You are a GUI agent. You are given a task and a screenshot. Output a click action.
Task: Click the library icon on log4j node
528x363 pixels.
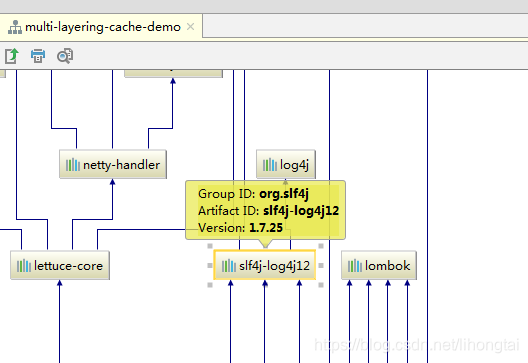pyautogui.click(x=270, y=165)
